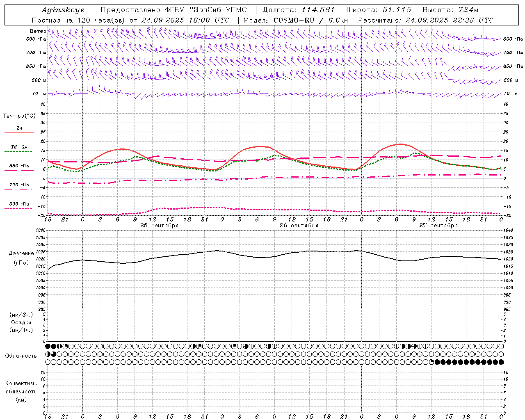Click first filled circle in top cloudiness row

tap(48, 346)
